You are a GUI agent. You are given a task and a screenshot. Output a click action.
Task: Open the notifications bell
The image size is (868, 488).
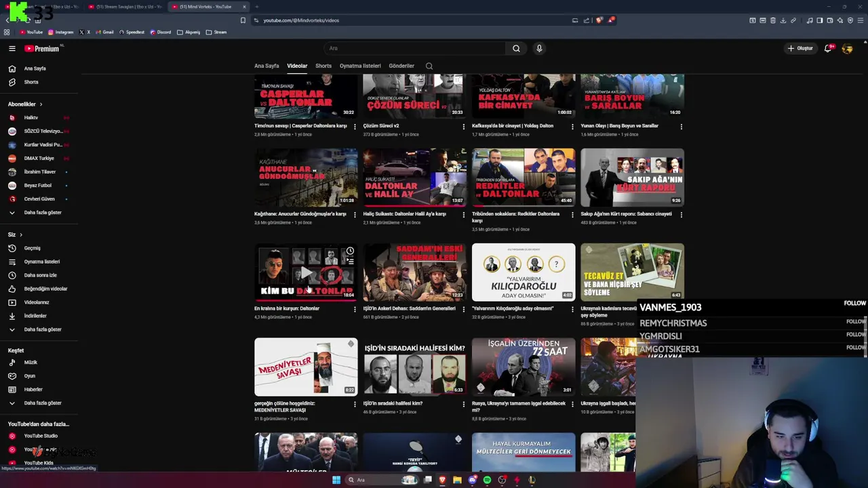pos(828,48)
